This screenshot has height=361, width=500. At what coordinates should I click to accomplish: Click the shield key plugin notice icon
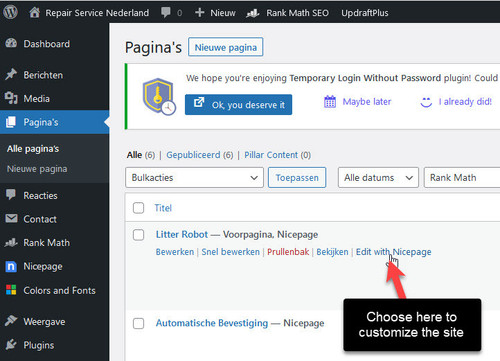159,96
